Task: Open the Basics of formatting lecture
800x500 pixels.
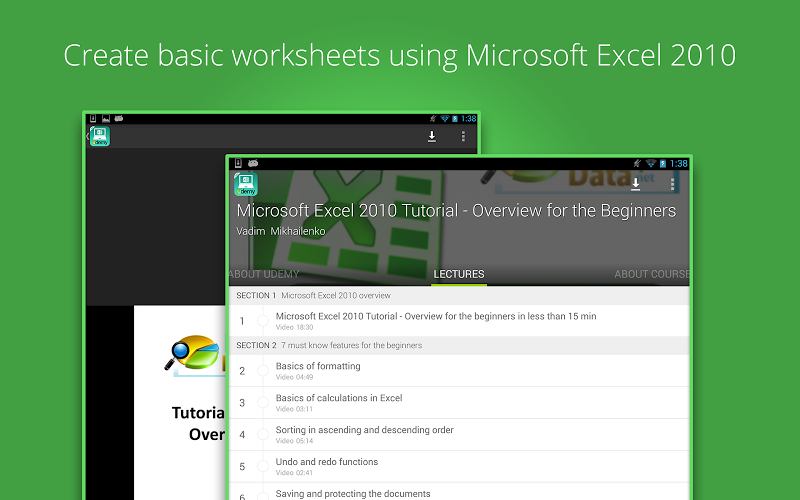Action: point(459,370)
